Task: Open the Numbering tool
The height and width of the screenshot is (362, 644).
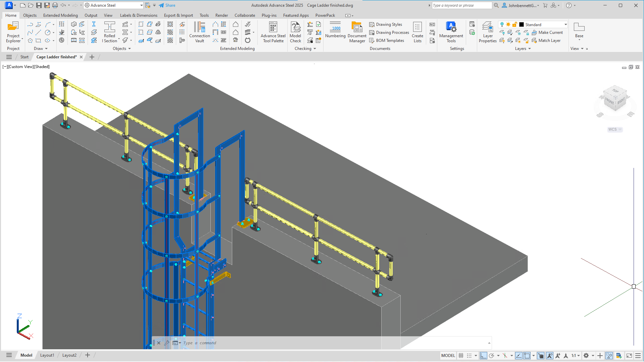Action: click(x=335, y=30)
